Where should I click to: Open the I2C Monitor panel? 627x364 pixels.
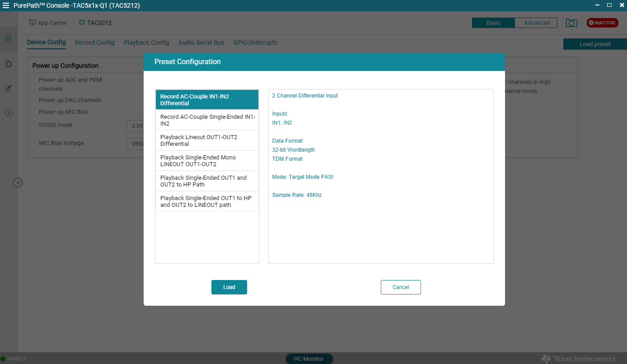pos(309,359)
